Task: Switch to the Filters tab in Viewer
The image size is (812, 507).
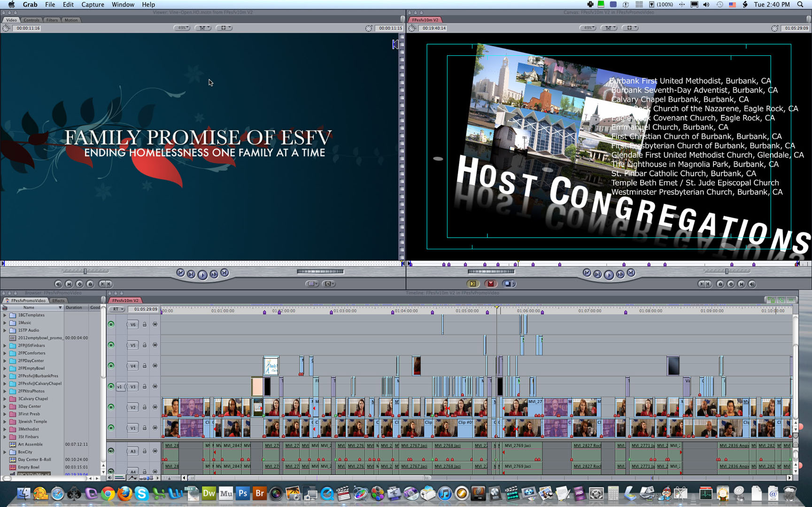Action: (x=52, y=20)
